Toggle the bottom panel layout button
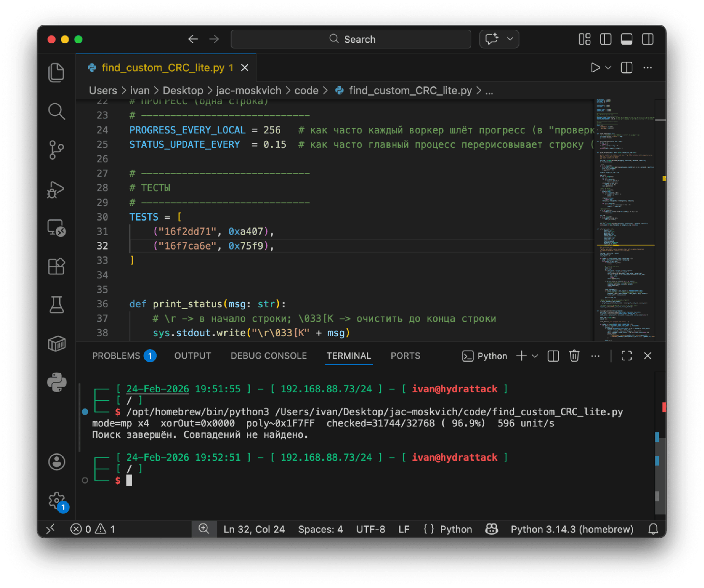The width and height of the screenshot is (704, 588). point(626,39)
